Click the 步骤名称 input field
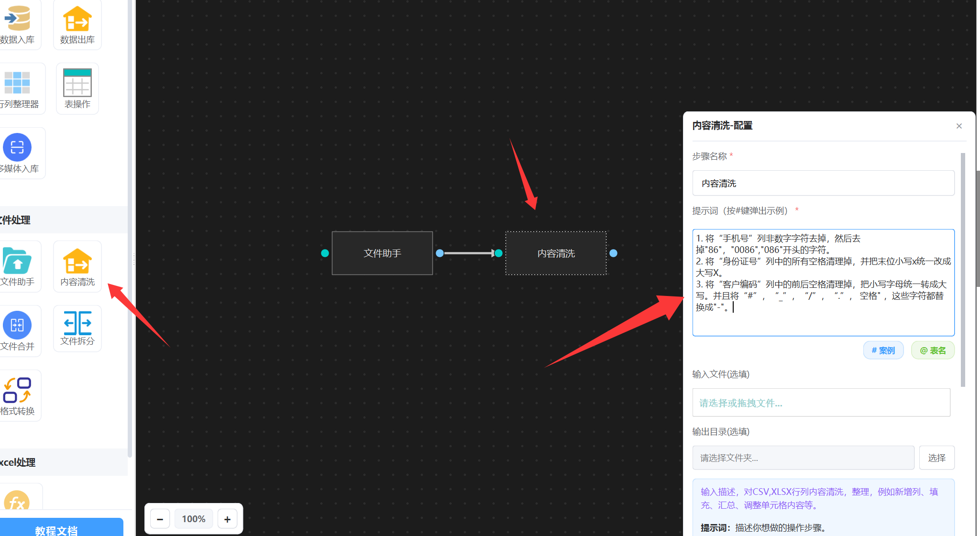Viewport: 980px width, 536px height. coord(823,183)
